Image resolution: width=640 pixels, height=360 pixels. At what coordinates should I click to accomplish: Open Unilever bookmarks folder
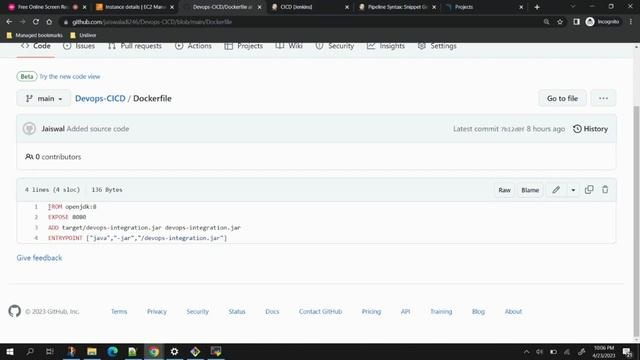pyautogui.click(x=83, y=36)
